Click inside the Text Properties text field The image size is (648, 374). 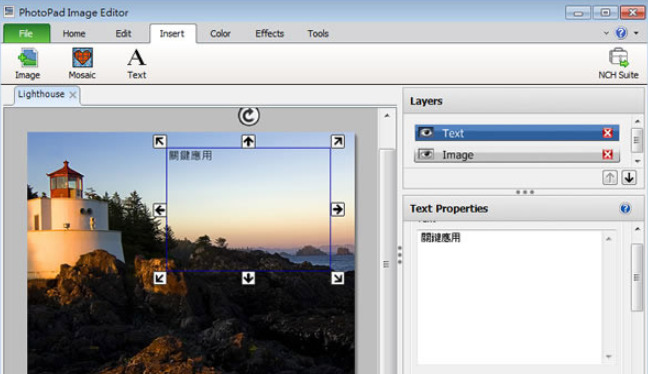point(509,298)
